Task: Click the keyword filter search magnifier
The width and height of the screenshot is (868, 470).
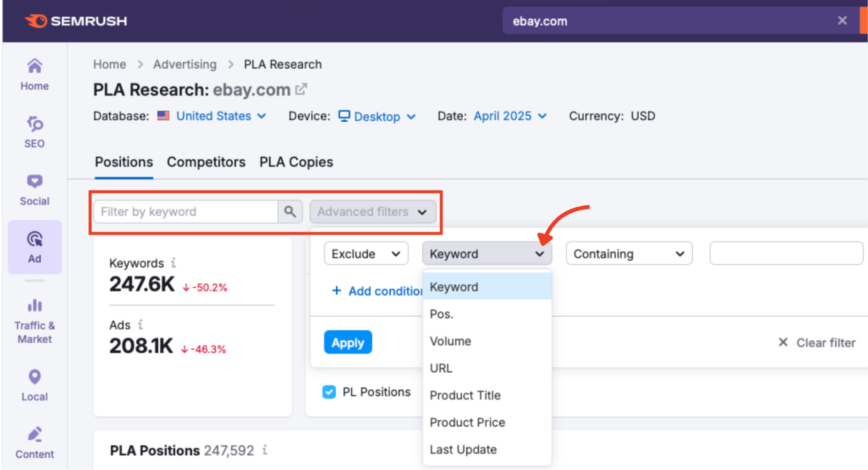Action: tap(290, 212)
